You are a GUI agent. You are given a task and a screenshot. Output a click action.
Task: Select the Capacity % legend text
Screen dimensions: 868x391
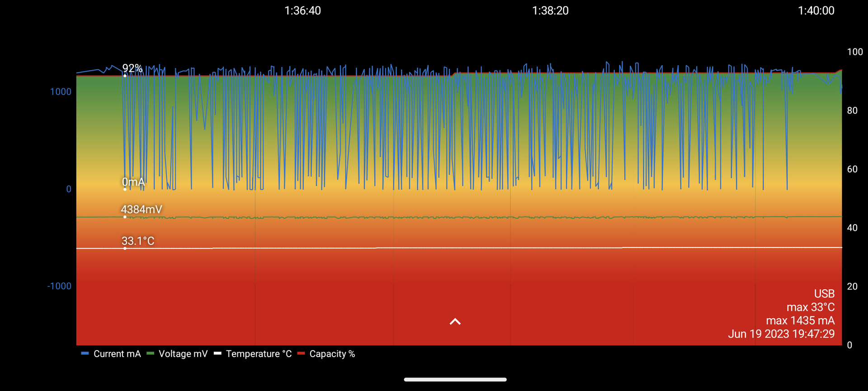pos(332,354)
